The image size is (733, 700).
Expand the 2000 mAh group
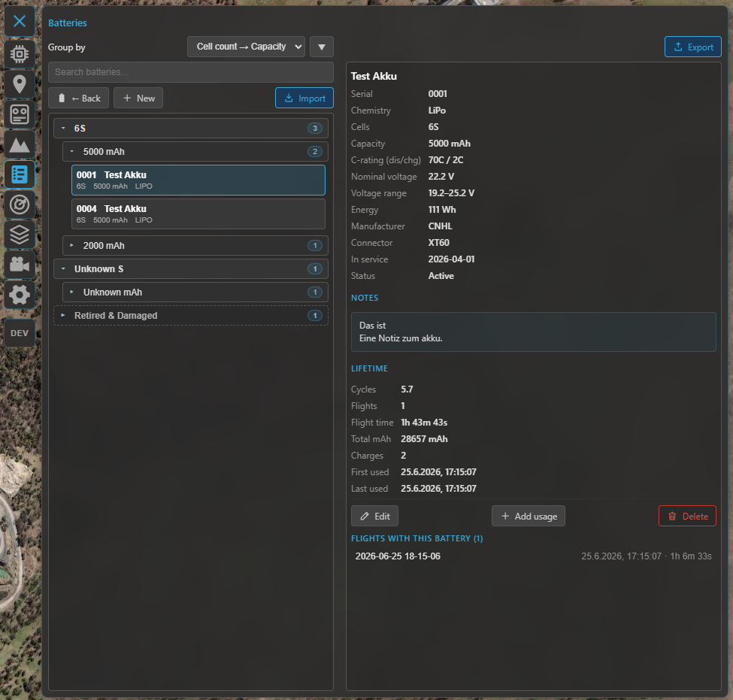point(195,246)
